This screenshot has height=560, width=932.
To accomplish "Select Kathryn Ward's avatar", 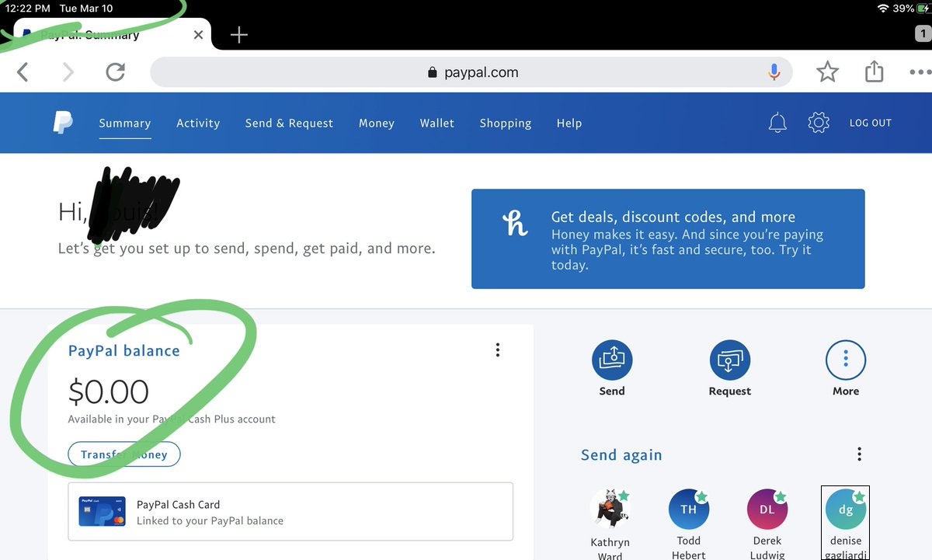I will pos(610,510).
